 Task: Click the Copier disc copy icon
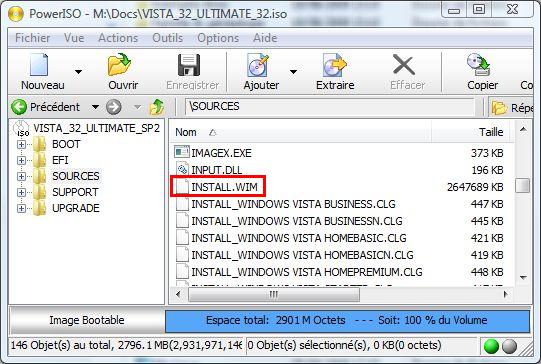click(x=479, y=65)
